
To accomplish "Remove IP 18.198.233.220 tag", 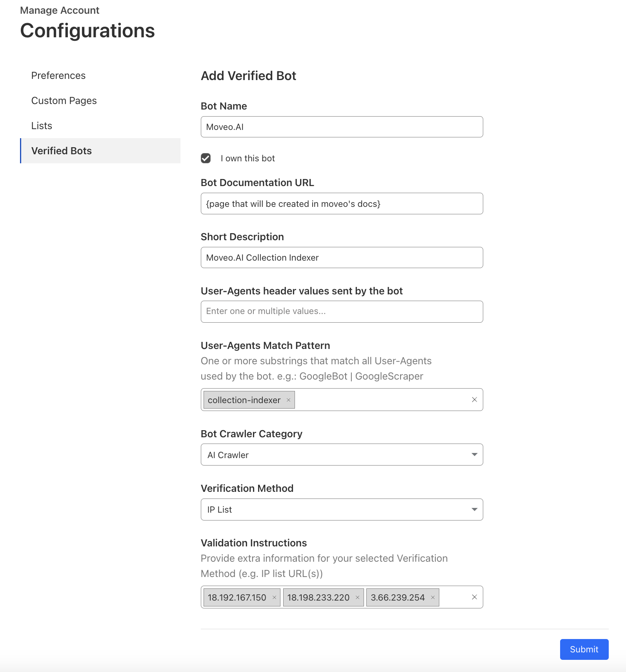I will point(357,597).
